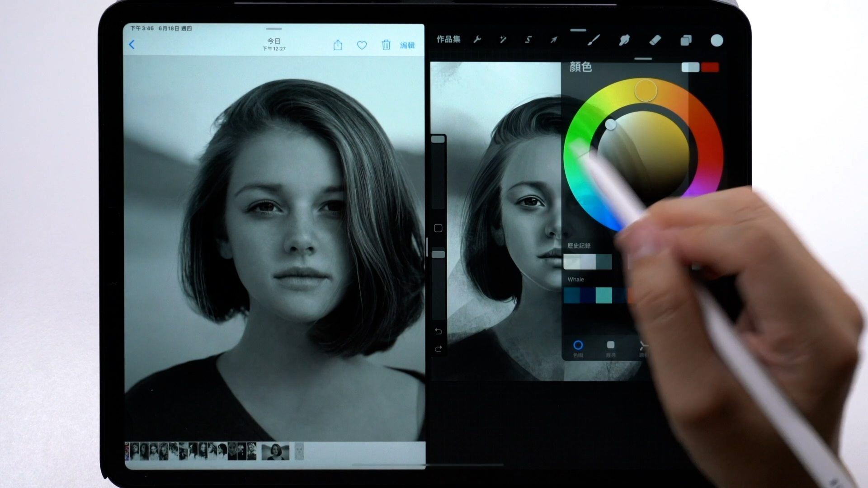868x488 pixels.
Task: Select the Smudge finger tool
Action: pyautogui.click(x=624, y=40)
